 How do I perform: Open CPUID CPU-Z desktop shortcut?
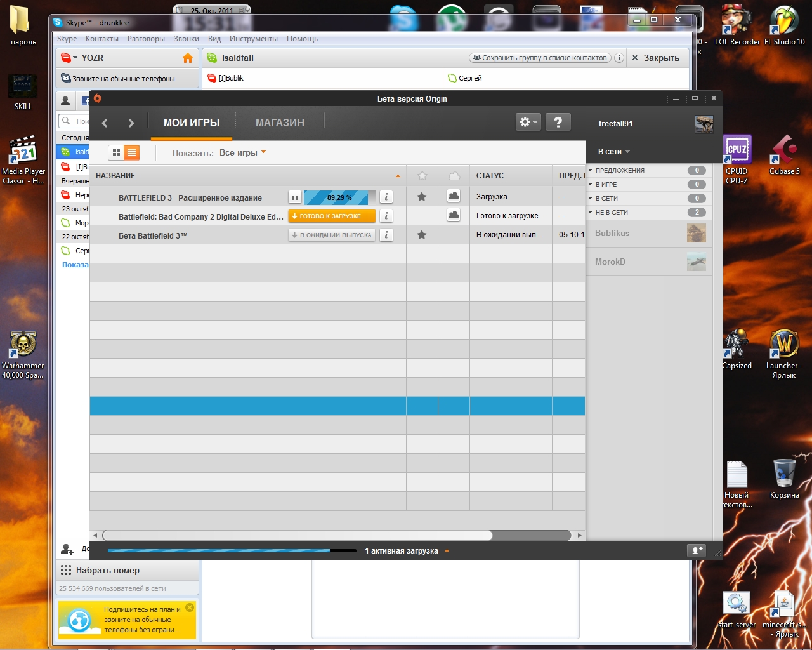click(x=737, y=159)
